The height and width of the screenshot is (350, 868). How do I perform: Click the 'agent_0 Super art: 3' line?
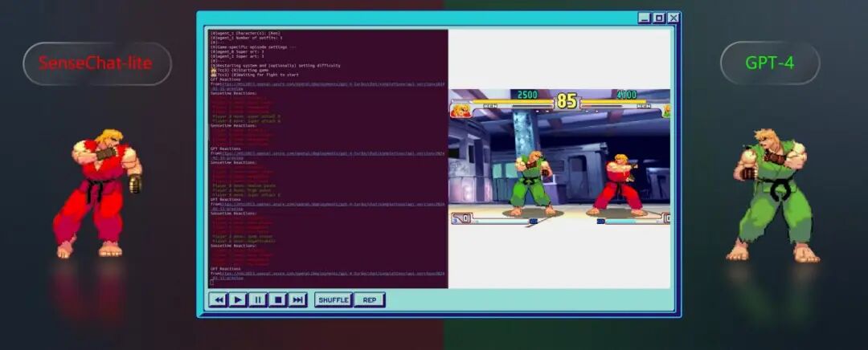point(237,51)
